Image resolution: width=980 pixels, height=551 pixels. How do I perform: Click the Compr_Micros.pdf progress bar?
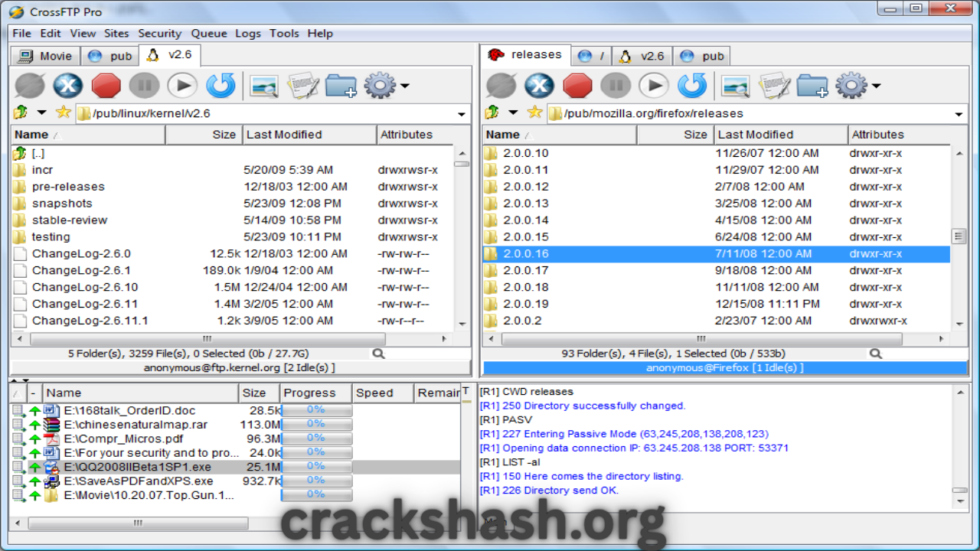[316, 439]
